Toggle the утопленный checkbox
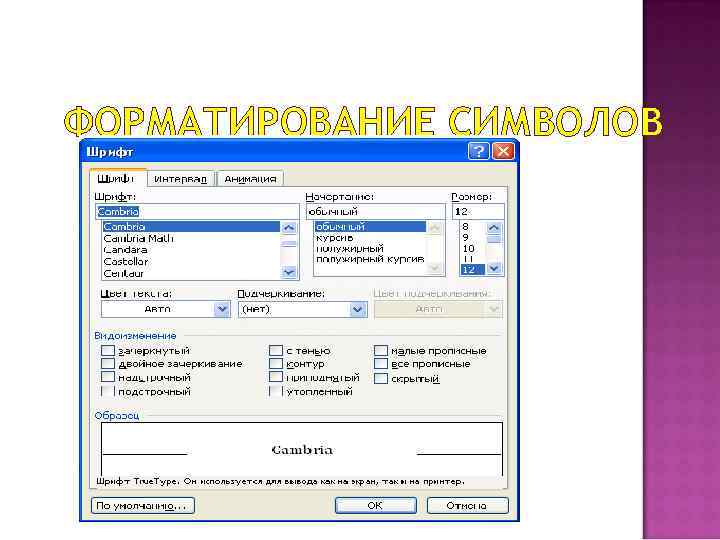Viewport: 720px width, 540px height. tap(276, 392)
